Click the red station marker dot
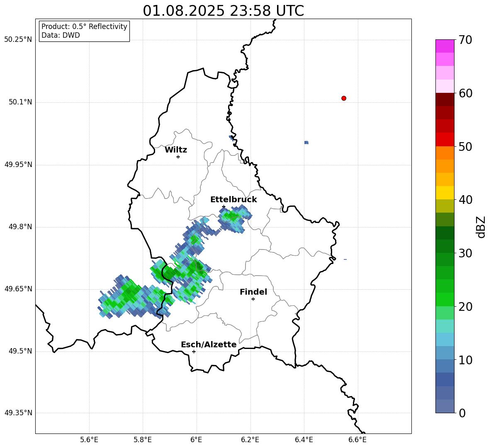The width and height of the screenshot is (491, 448). point(344,98)
